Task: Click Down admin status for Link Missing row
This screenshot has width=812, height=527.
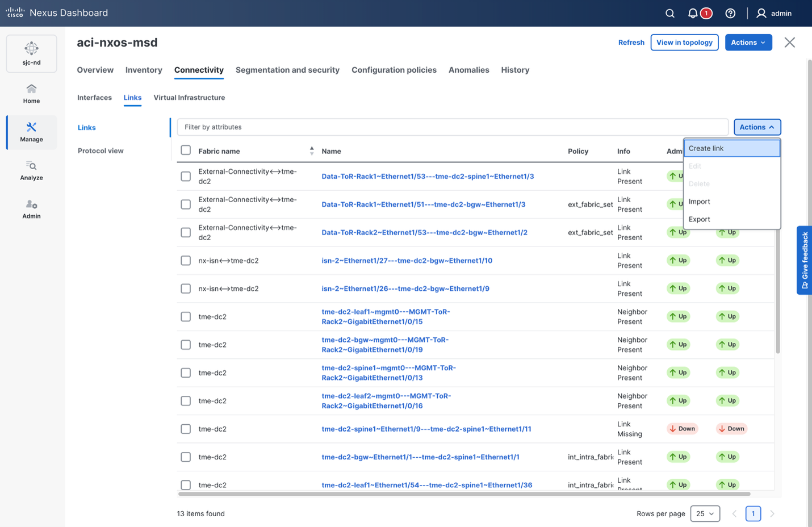Action: tap(682, 429)
